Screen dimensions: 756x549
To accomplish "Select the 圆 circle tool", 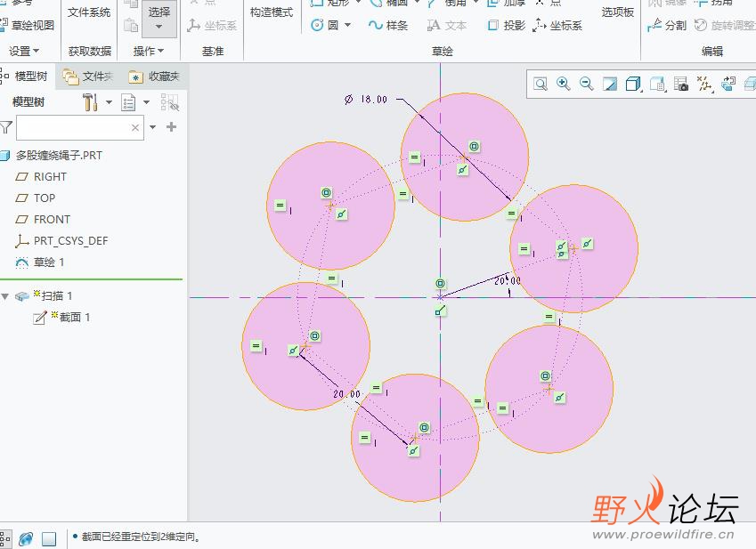I will tap(325, 25).
